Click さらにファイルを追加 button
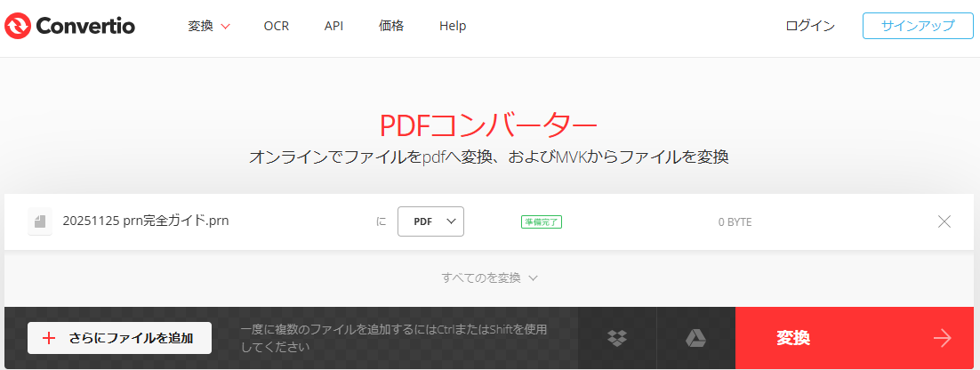Screen dimensions: 980x370 [x=119, y=338]
